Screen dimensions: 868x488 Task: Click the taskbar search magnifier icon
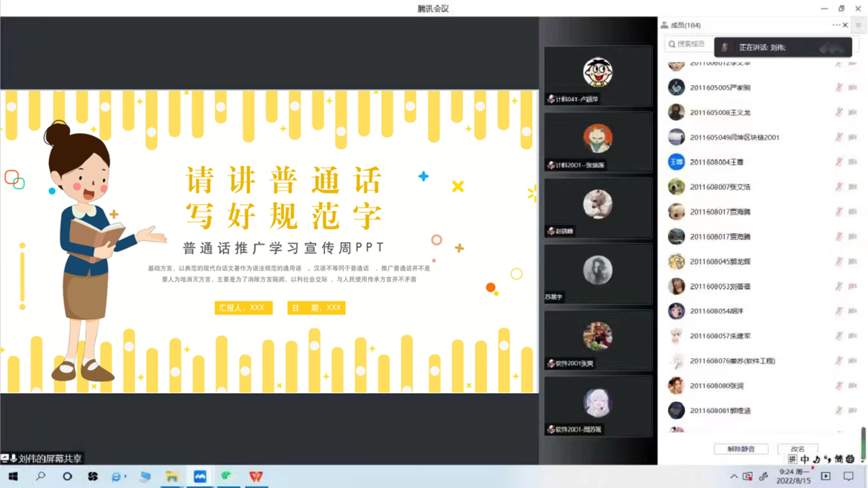pos(41,476)
